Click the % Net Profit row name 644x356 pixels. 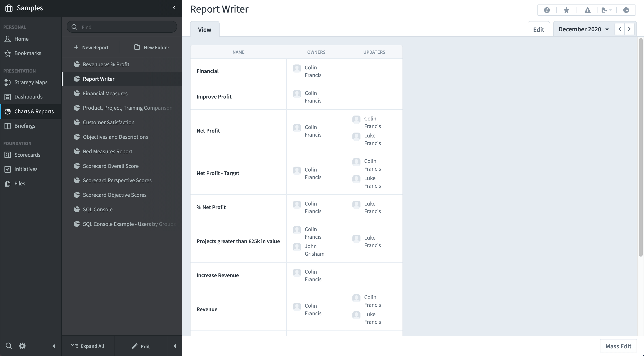click(x=211, y=207)
